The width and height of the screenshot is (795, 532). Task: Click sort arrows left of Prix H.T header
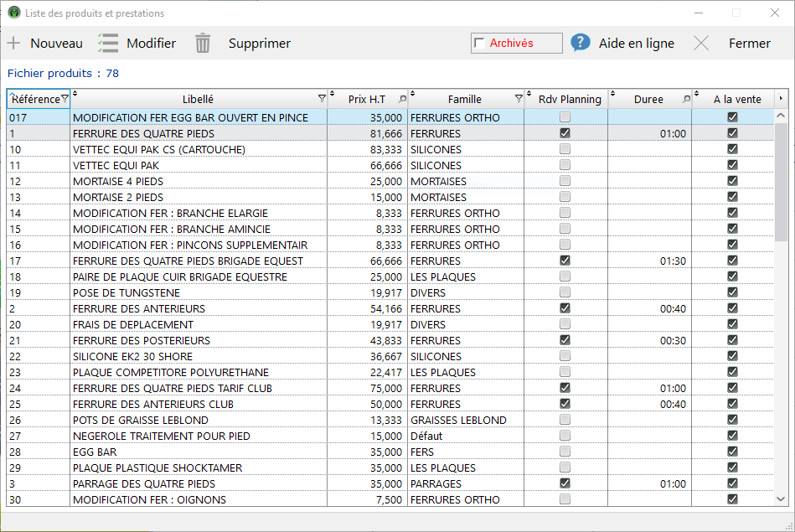(x=333, y=93)
